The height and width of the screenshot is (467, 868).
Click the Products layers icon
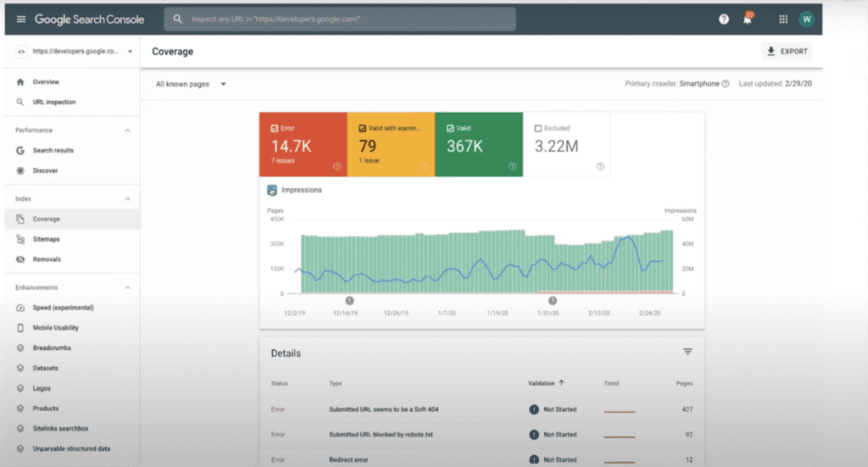(20, 409)
